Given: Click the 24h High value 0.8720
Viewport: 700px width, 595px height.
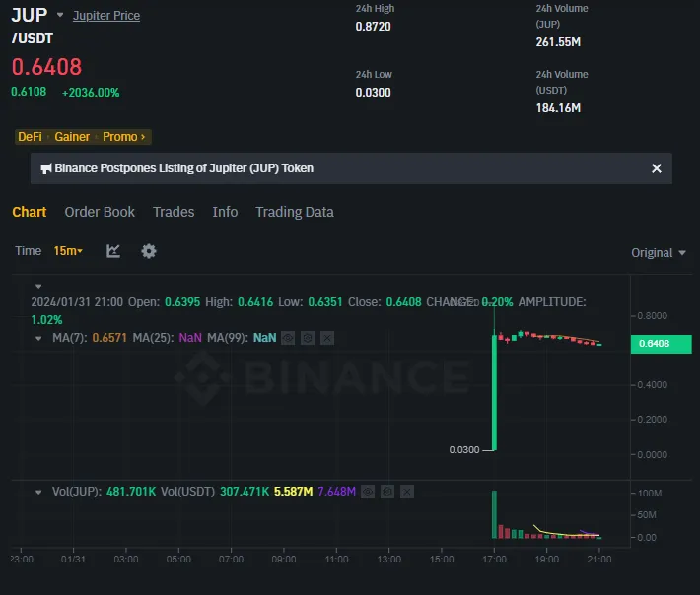Looking at the screenshot, I should tap(374, 27).
